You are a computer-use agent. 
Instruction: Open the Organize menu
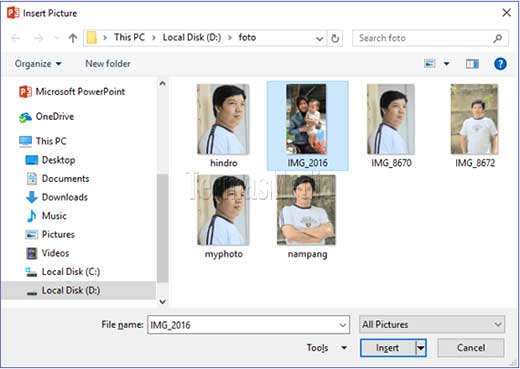(38, 64)
